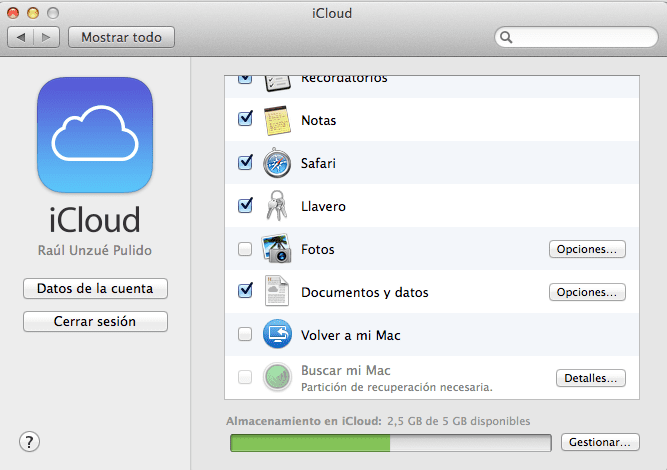Uncheck the Notas checkbox
Viewport: 667px width, 470px height.
(x=245, y=120)
